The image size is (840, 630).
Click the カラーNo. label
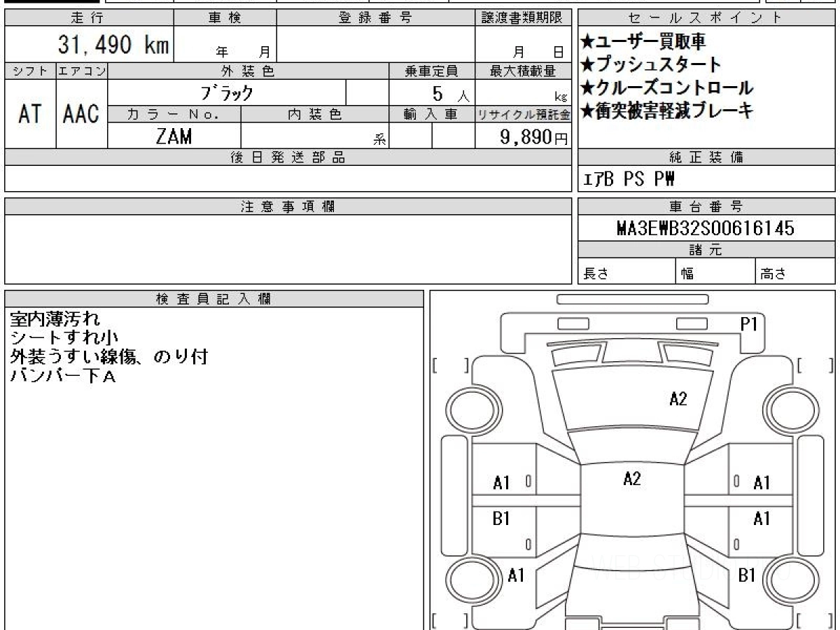174,114
